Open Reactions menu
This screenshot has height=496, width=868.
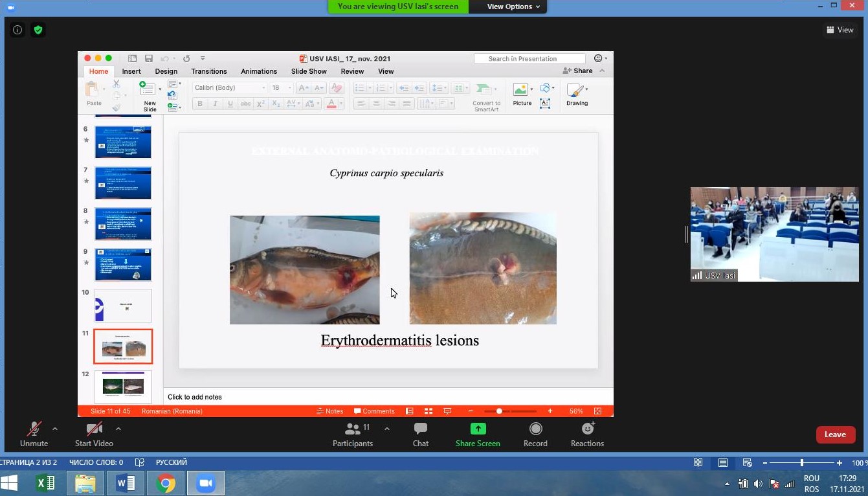(587, 434)
